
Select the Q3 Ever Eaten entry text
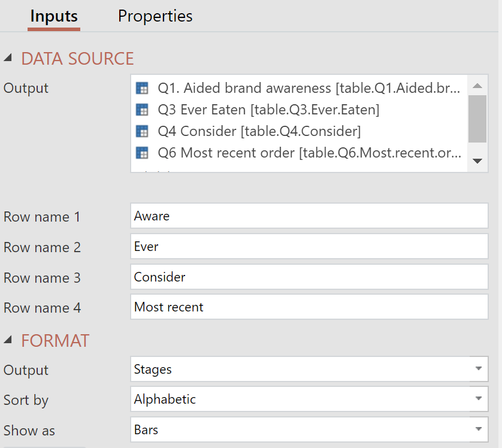tap(268, 110)
